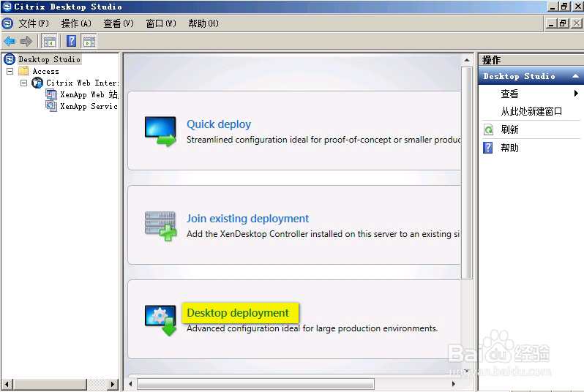Click the Quick deploy monitor icon
Image resolution: width=584 pixels, height=392 pixels.
(160, 131)
